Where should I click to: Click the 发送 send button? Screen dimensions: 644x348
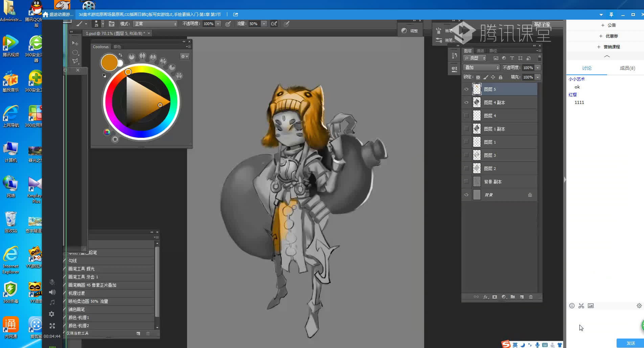coord(630,343)
